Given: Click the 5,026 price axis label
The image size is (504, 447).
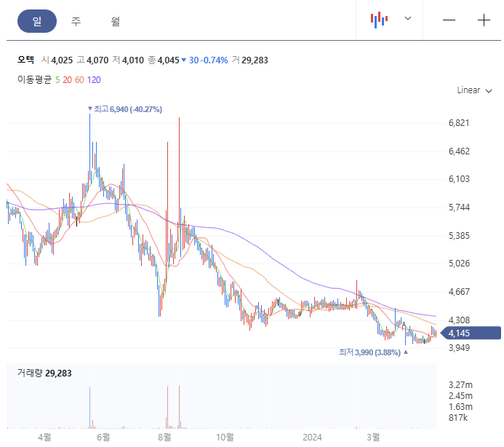Looking at the screenshot, I should coord(459,264).
